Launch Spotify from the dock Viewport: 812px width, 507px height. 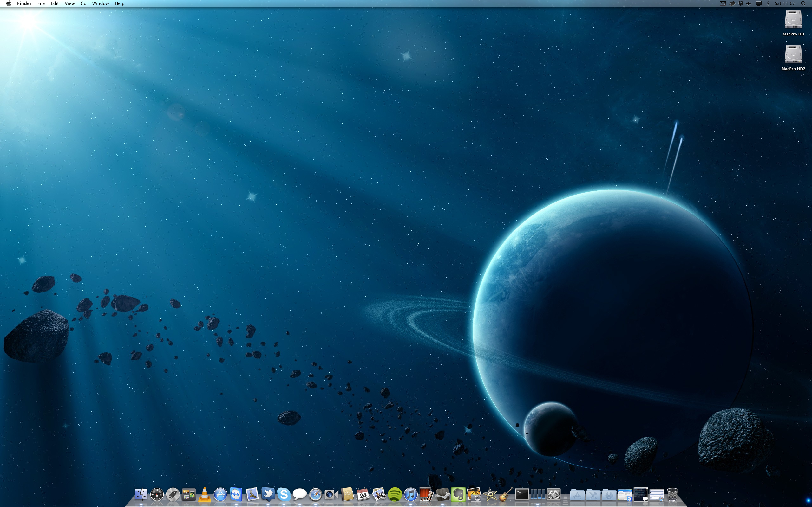395,494
